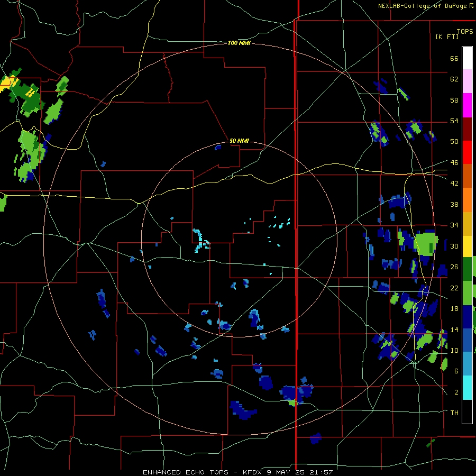Click the '18' legend value
476x476 pixels.
(x=454, y=309)
